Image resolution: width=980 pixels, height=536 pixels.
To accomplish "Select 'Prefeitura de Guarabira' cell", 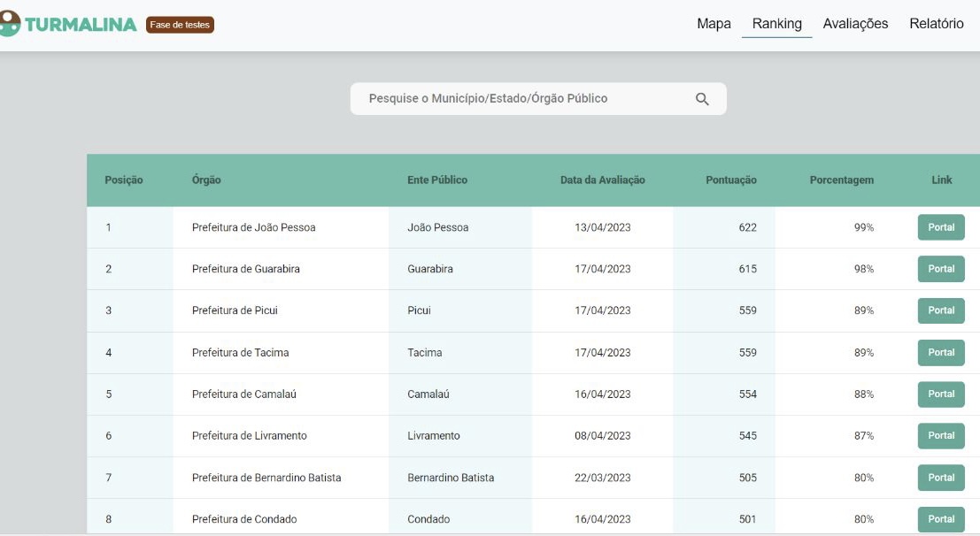I will [x=245, y=269].
